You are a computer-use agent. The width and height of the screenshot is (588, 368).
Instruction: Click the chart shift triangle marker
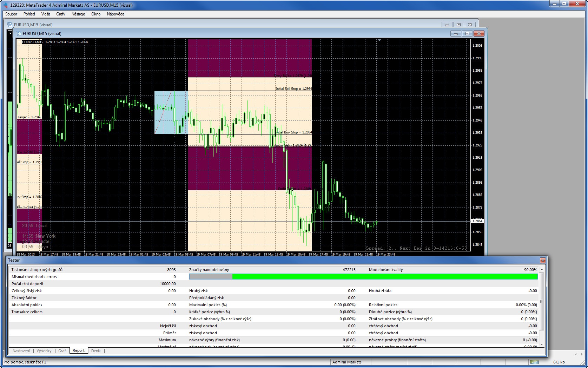click(x=379, y=40)
